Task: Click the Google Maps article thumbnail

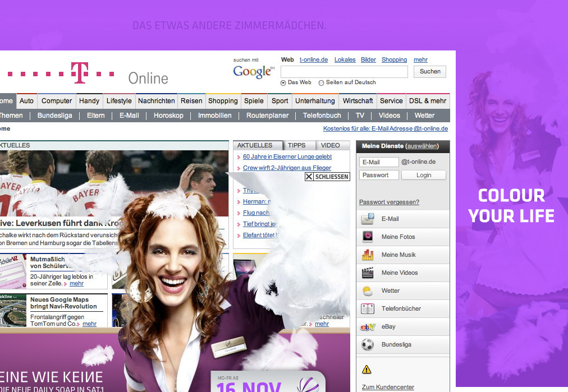Action: (13, 311)
